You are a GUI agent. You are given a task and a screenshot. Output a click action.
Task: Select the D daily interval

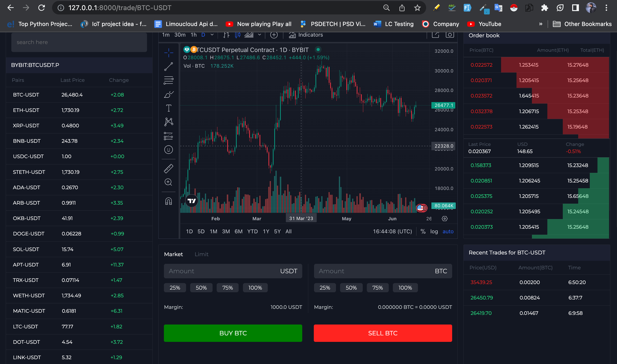pyautogui.click(x=203, y=35)
